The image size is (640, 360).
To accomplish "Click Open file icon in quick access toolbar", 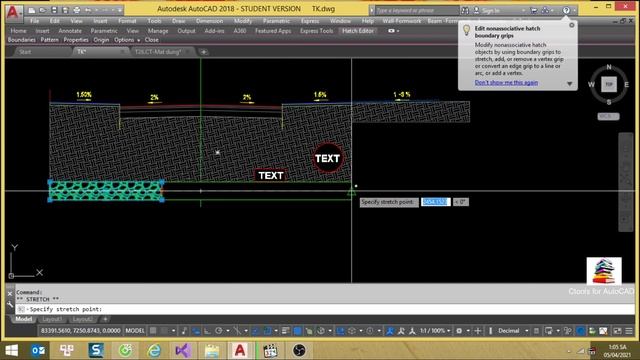I will pyautogui.click(x=42, y=10).
